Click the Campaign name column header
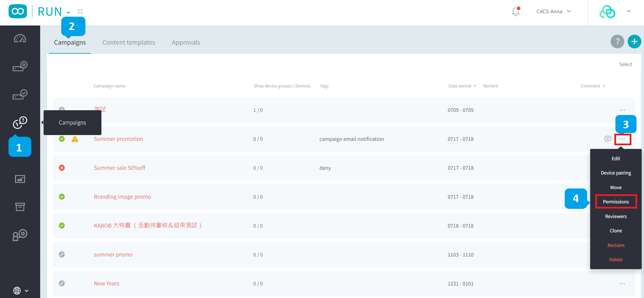 click(109, 86)
